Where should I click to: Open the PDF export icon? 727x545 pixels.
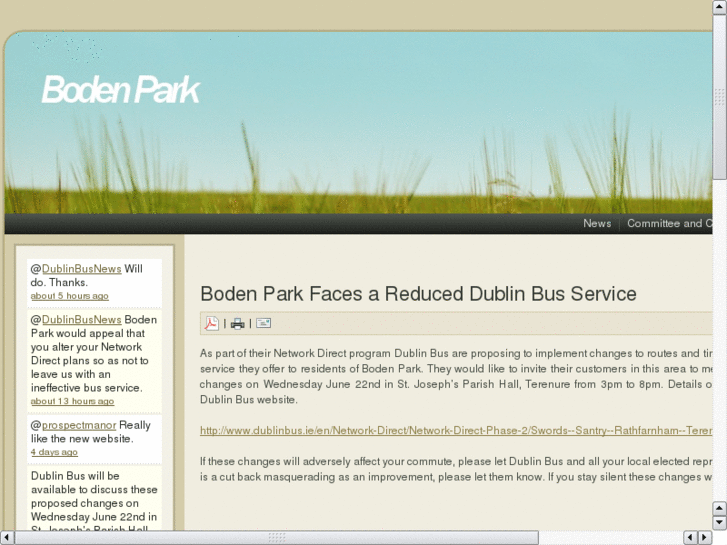pos(211,323)
